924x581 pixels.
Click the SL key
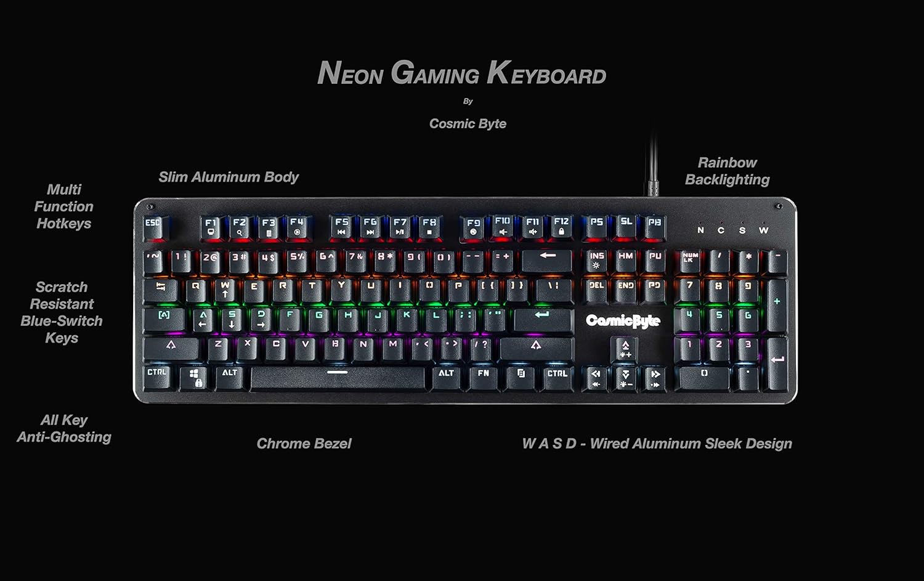(x=626, y=227)
